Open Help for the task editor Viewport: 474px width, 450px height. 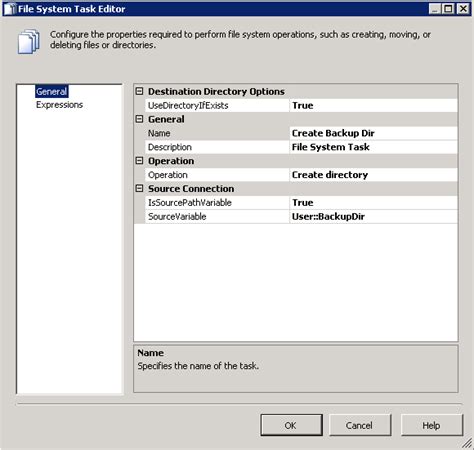click(432, 425)
